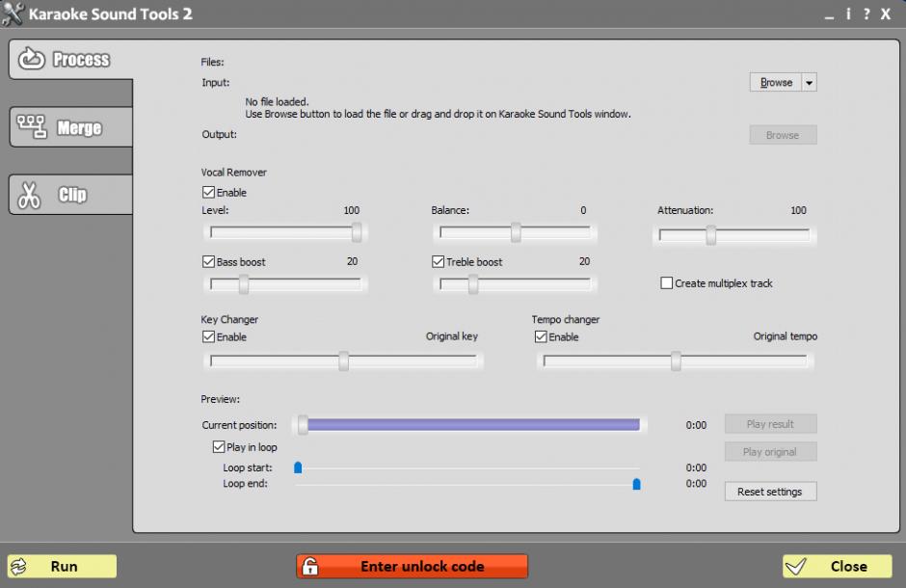906x588 pixels.
Task: Click the Run button
Action: [62, 566]
